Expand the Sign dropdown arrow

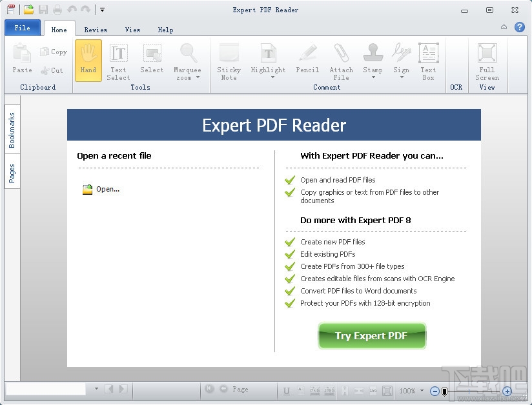pos(402,77)
